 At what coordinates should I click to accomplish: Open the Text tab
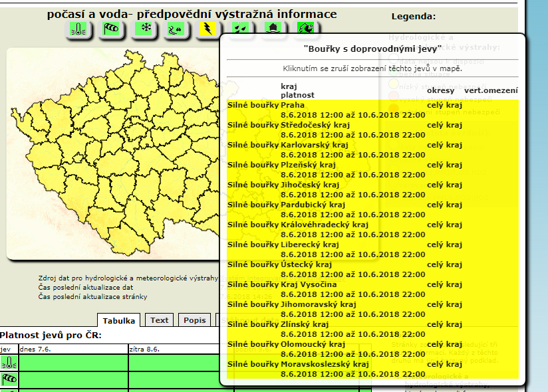160,320
